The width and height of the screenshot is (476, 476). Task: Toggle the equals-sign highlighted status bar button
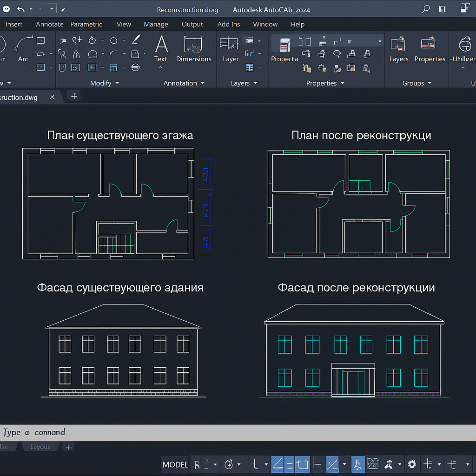(290, 464)
